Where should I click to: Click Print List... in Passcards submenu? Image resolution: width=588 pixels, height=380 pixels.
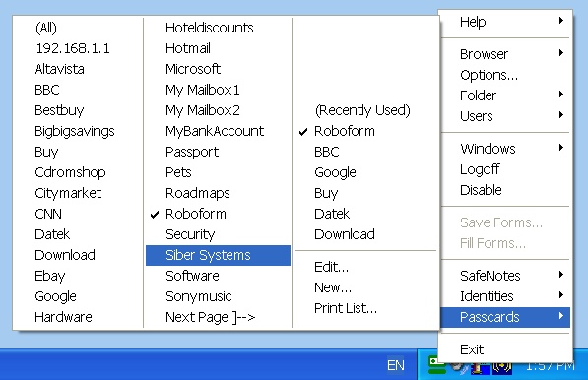tap(365, 308)
